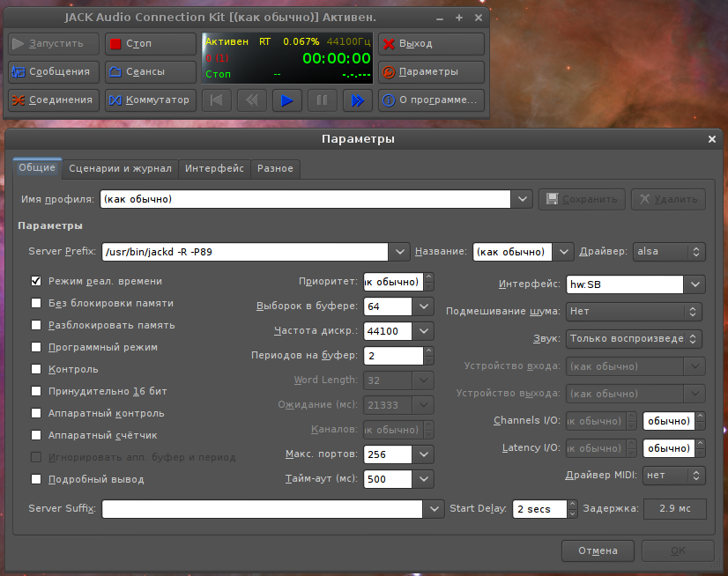The width and height of the screenshot is (728, 576).
Task: Open the Соединения connections window
Action: coord(53,100)
